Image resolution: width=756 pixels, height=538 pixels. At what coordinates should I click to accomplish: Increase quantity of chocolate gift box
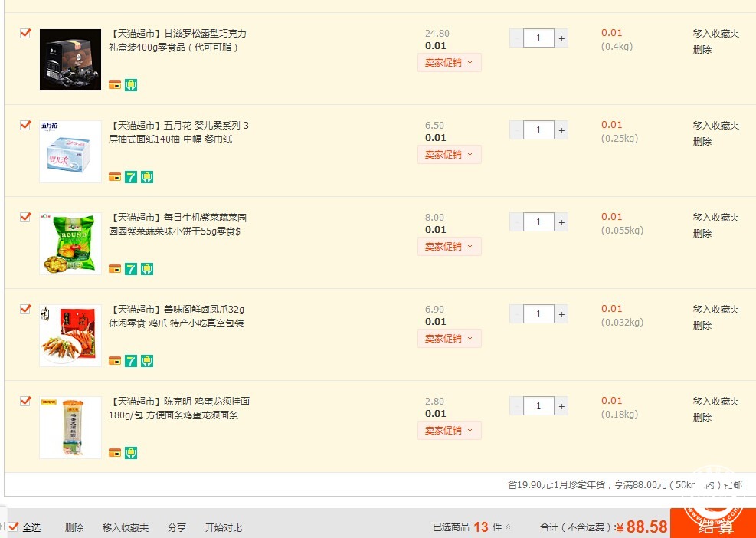(x=561, y=38)
